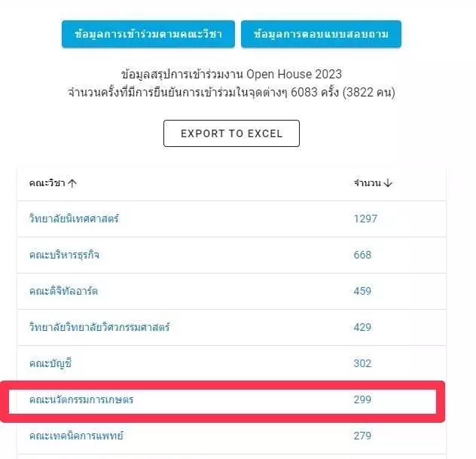476x459 pixels.
Task: Sort table by จำนวน column header
Action: [367, 183]
